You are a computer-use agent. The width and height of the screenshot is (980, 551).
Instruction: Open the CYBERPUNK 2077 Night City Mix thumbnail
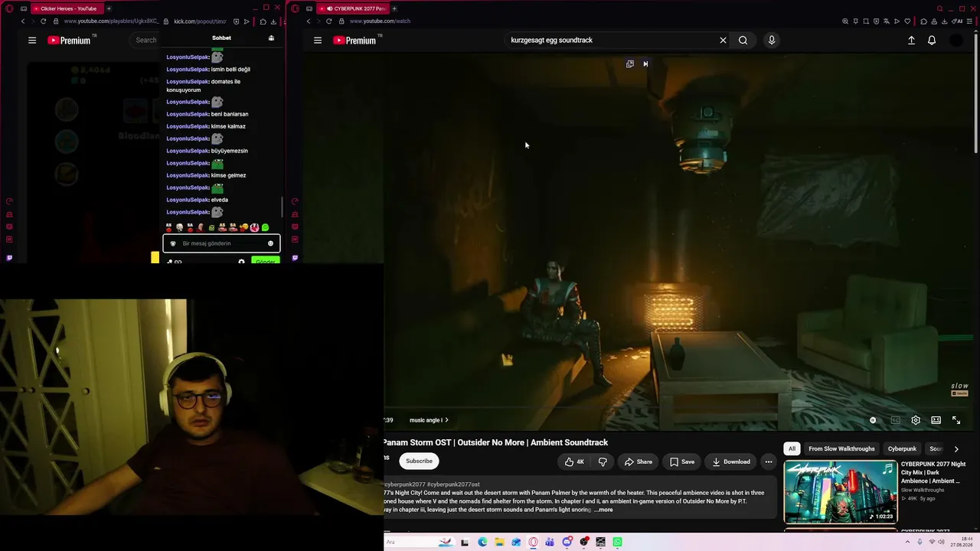[841, 492]
